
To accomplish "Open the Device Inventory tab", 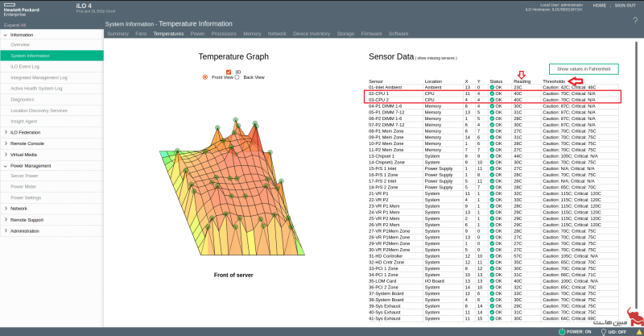I will pyautogui.click(x=312, y=34).
